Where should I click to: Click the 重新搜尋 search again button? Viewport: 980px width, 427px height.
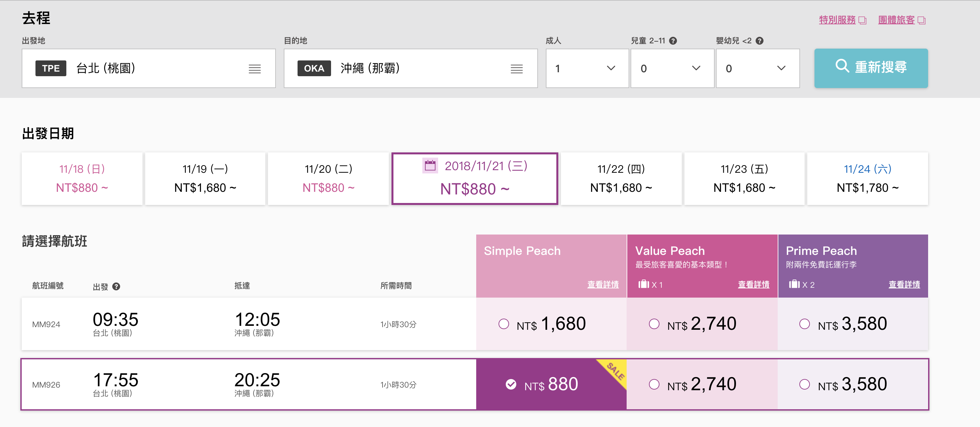click(x=871, y=68)
